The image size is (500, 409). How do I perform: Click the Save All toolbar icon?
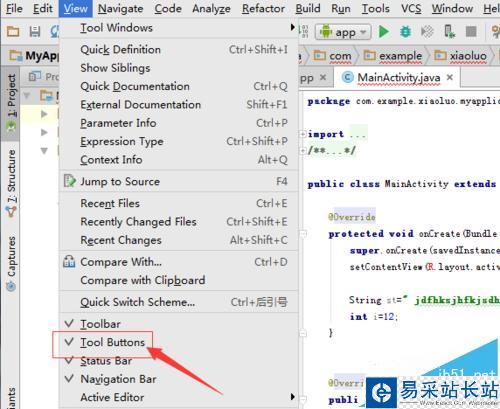pyautogui.click(x=35, y=32)
